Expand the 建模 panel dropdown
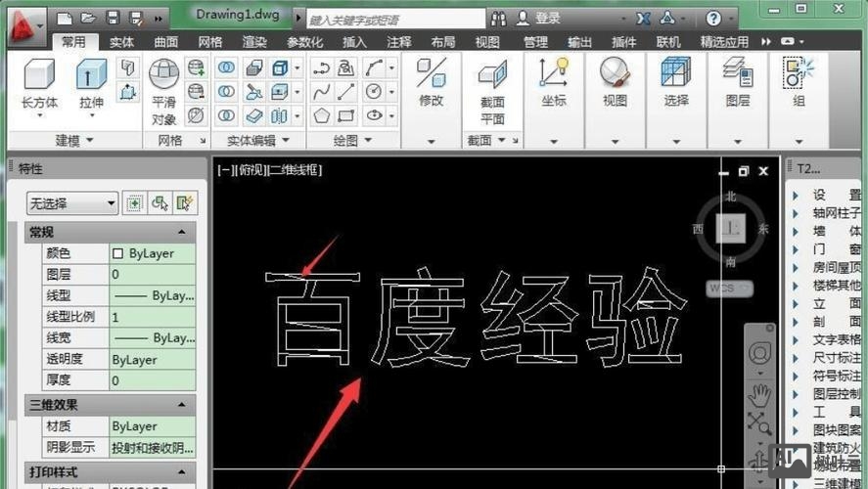Viewport: 868px width, 489px height. (x=73, y=140)
